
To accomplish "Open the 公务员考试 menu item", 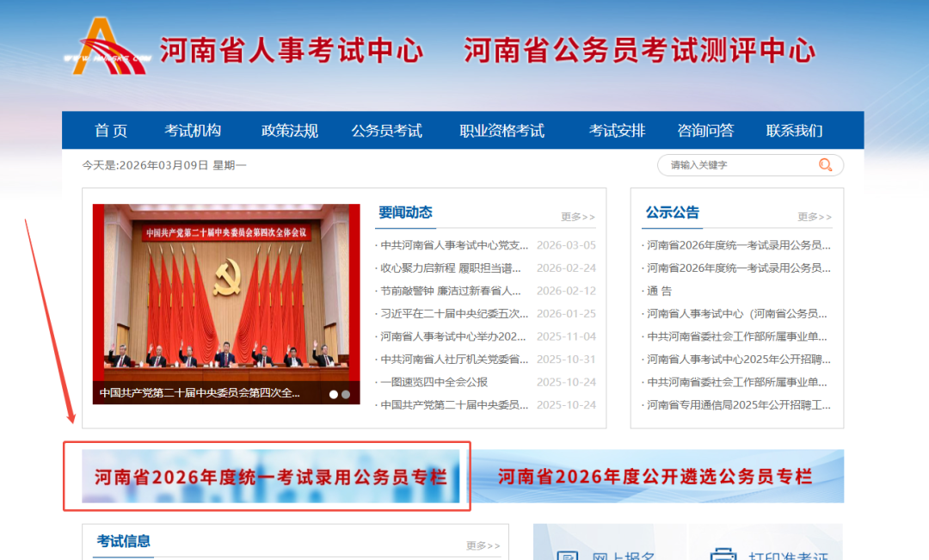I will (x=386, y=131).
